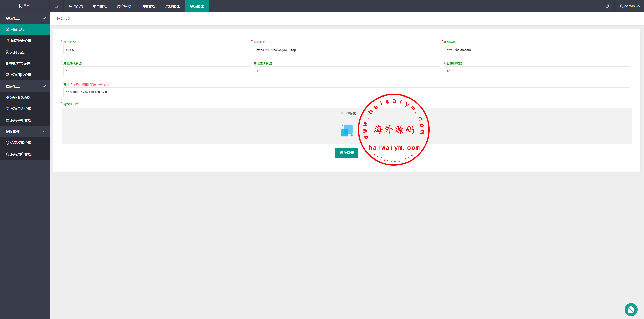Open 程序参数配置 sidebar item
644x319 pixels.
21,98
